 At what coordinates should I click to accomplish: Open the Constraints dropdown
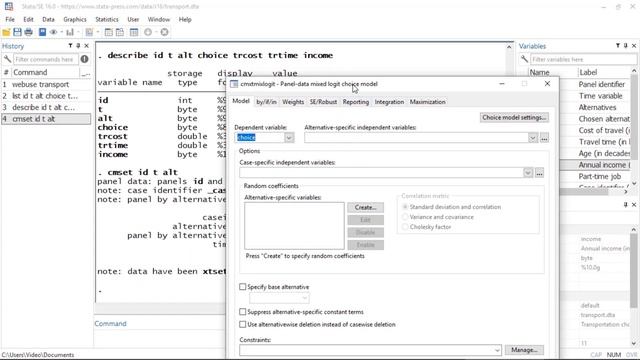point(497,350)
